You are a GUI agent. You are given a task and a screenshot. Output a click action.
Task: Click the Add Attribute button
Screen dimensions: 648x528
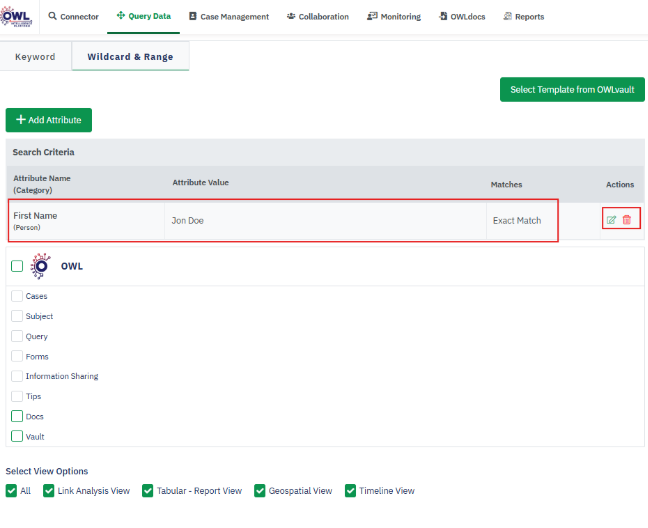tap(49, 120)
